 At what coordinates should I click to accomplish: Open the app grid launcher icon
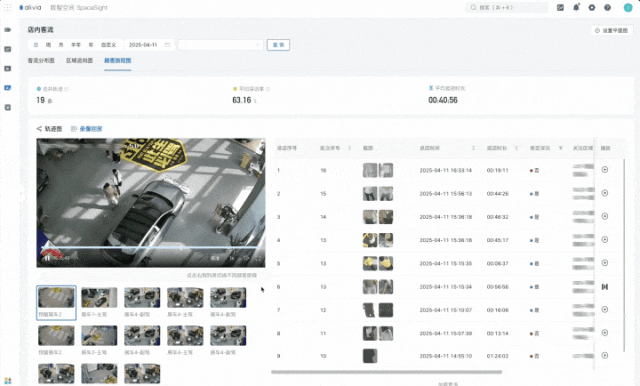[7, 7]
